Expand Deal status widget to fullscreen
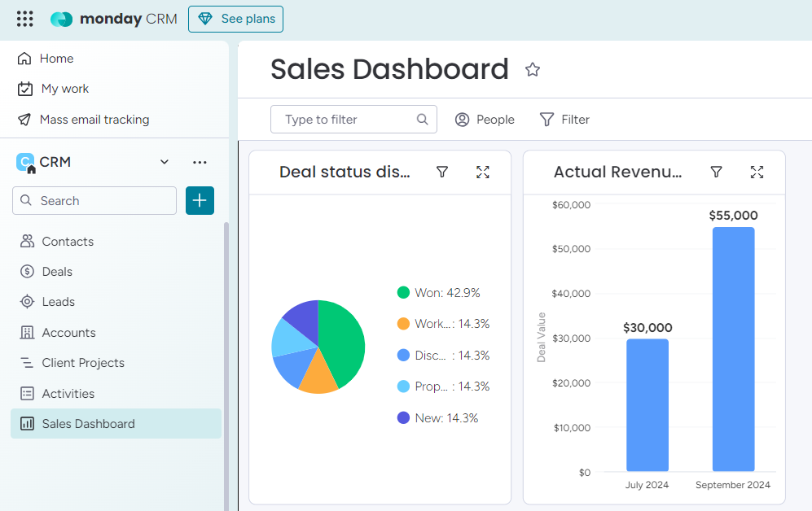 pos(482,172)
